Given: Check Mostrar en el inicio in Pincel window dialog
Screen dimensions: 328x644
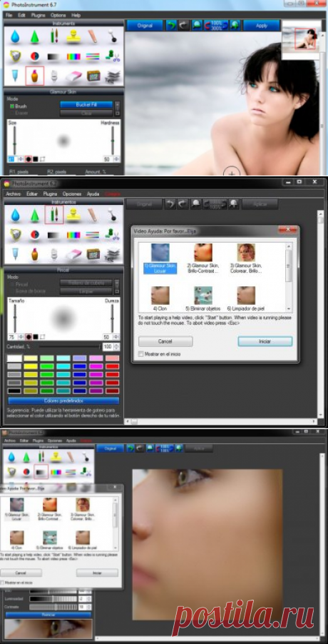Looking at the screenshot, I should pos(160,354).
